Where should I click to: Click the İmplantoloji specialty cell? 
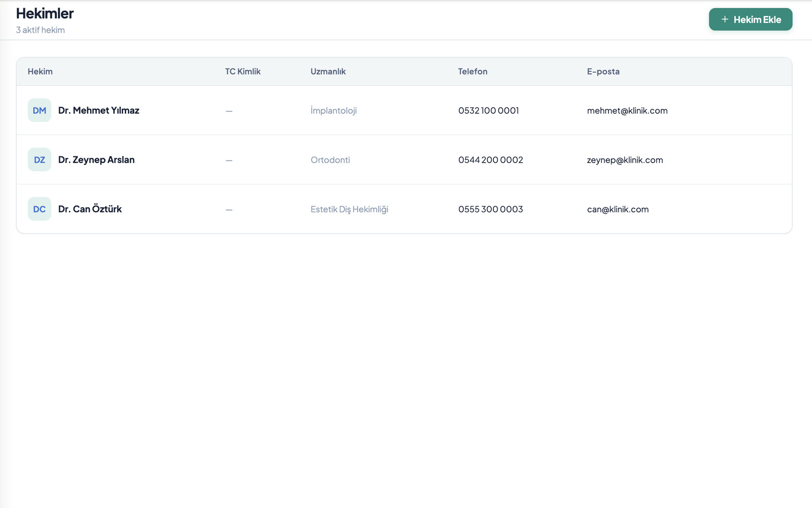tap(333, 110)
